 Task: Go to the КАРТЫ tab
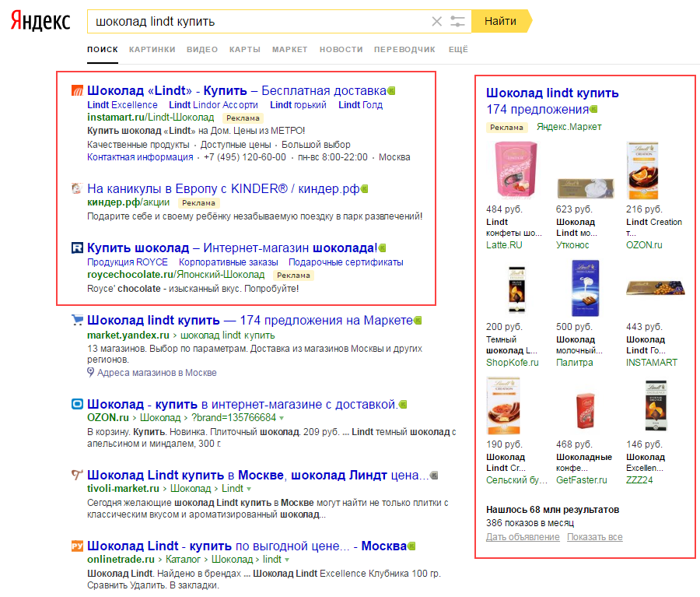[x=244, y=50]
